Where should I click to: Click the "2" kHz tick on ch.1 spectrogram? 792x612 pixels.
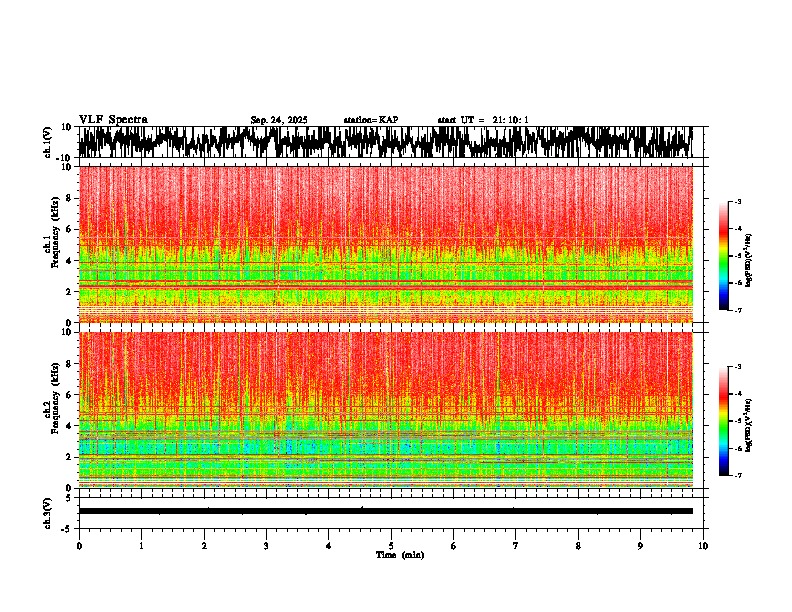69,291
